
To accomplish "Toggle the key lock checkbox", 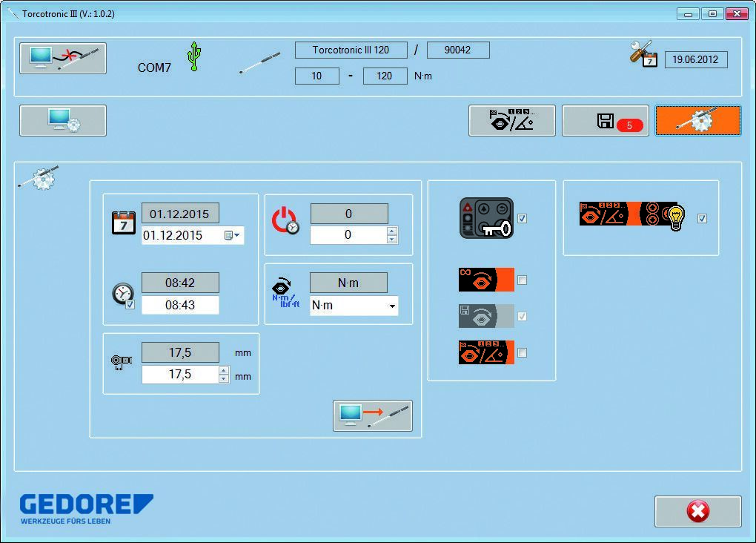I will 523,219.
